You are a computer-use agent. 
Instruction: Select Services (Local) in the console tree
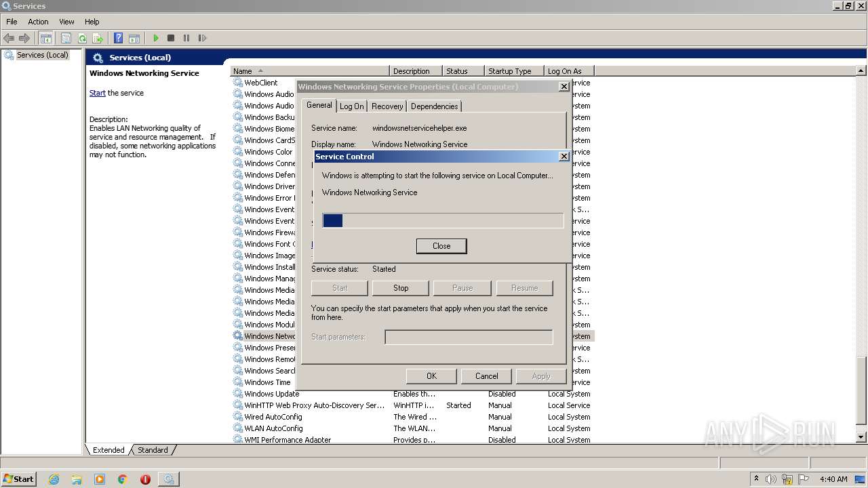[x=42, y=55]
